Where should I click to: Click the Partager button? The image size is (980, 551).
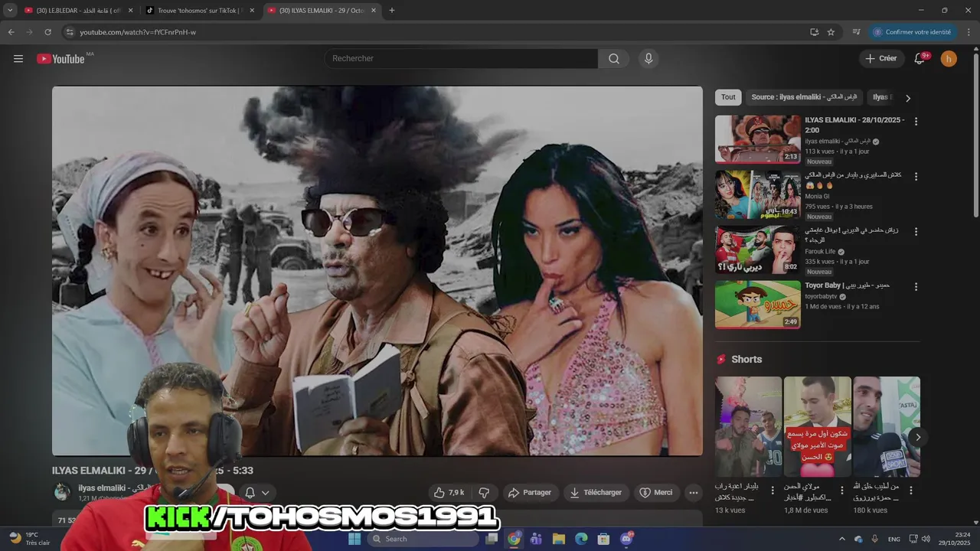point(530,493)
